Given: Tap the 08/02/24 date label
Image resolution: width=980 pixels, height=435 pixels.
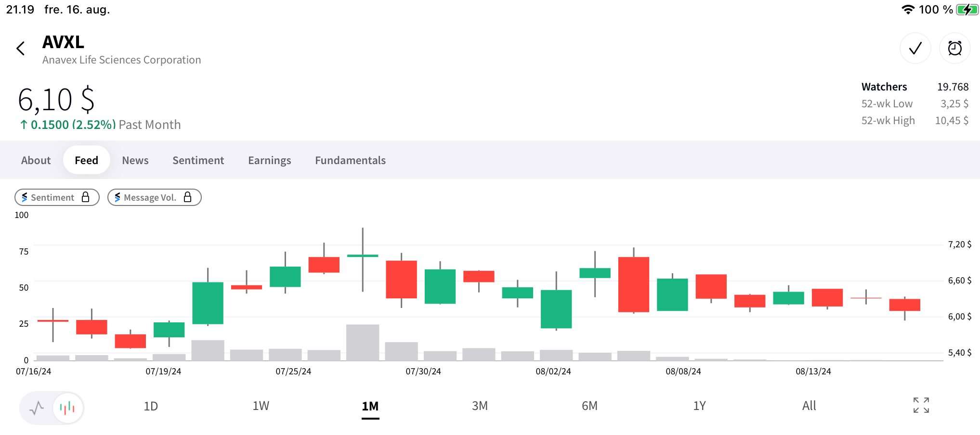Looking at the screenshot, I should click(x=553, y=371).
